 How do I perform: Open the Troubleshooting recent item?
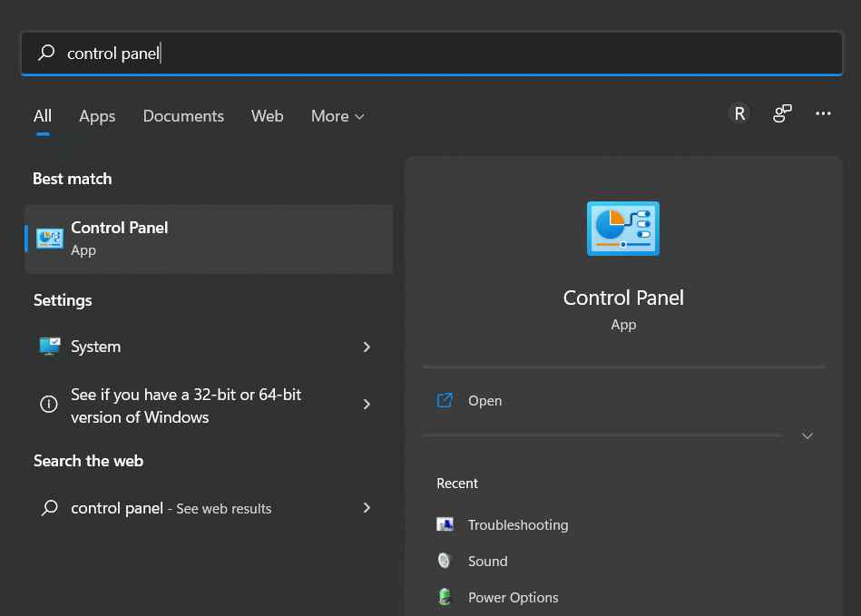pyautogui.click(x=517, y=524)
